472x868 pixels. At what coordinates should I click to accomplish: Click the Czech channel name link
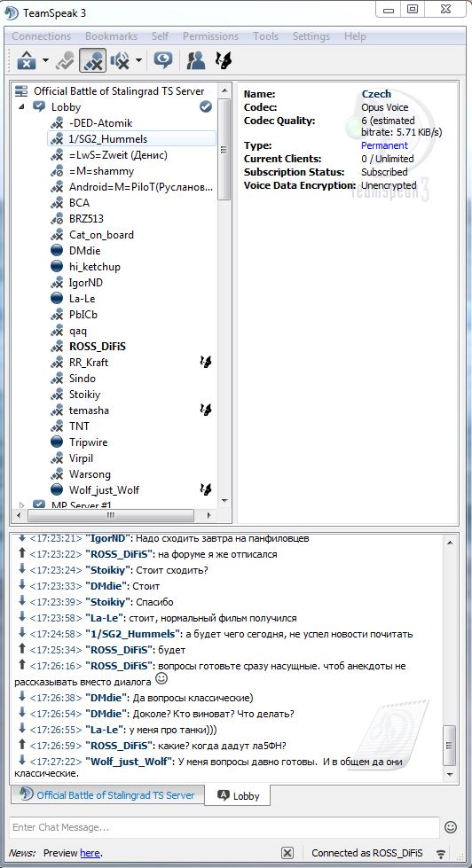(x=376, y=94)
